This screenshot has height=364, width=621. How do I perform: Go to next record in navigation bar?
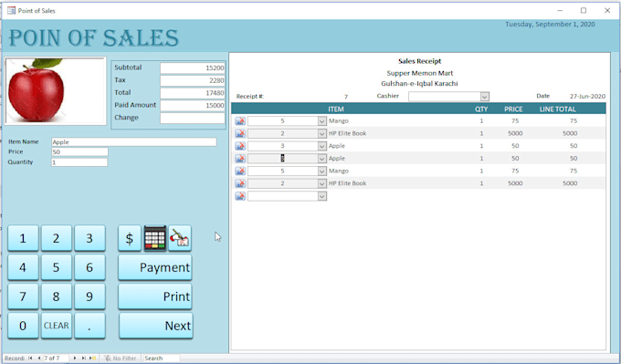75,358
